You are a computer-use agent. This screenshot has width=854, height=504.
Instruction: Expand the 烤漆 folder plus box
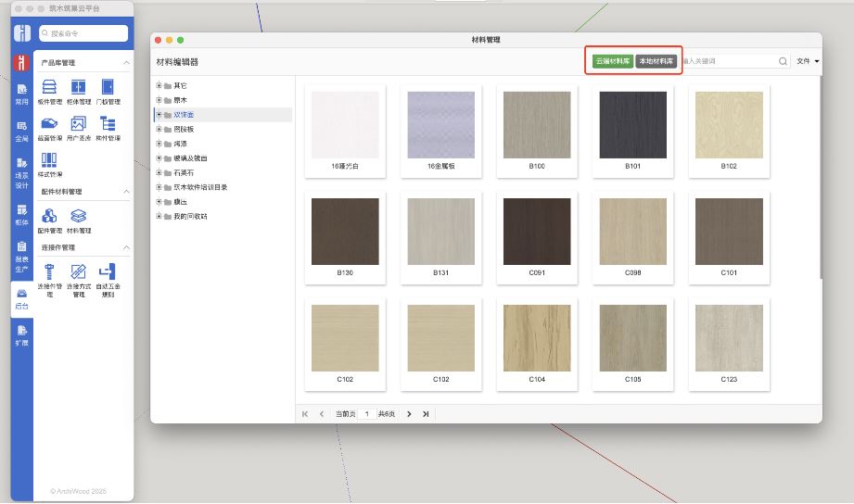coord(159,144)
